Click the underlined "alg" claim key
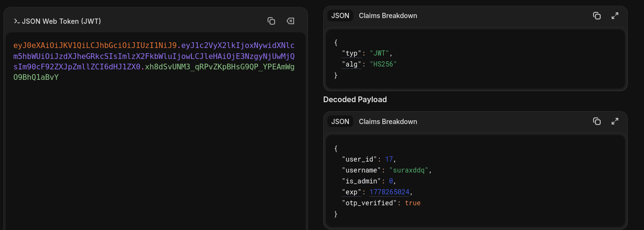The height and width of the screenshot is (230, 644). 352,64
